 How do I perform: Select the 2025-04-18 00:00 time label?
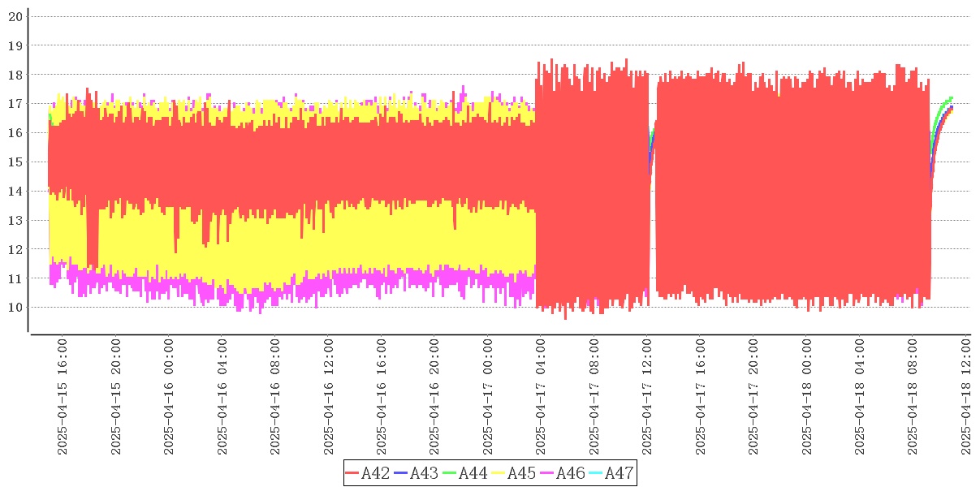[807, 398]
